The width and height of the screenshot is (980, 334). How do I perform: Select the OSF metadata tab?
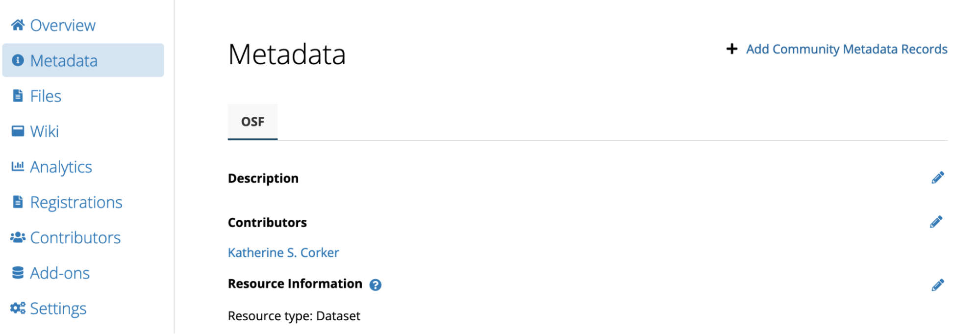point(252,122)
